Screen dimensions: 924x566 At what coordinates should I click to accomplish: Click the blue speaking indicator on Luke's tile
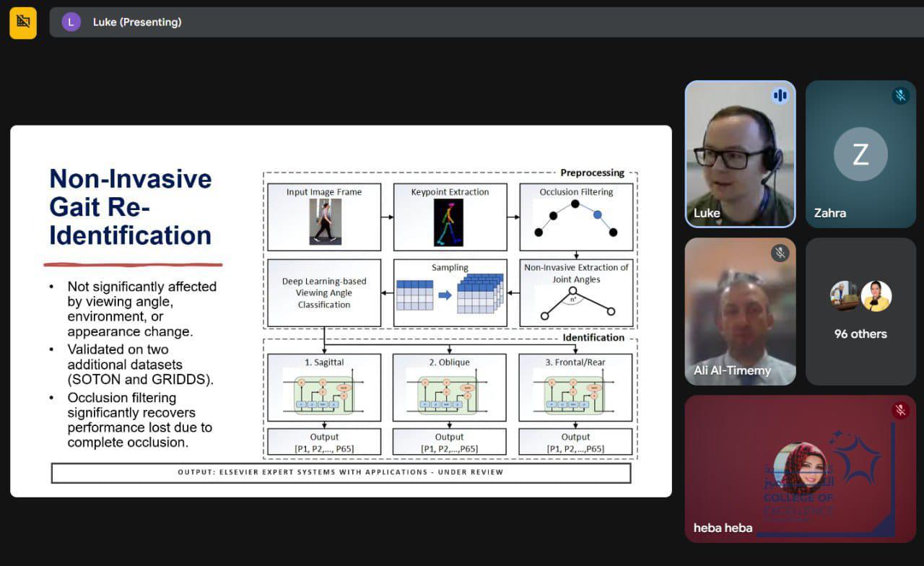pyautogui.click(x=780, y=95)
